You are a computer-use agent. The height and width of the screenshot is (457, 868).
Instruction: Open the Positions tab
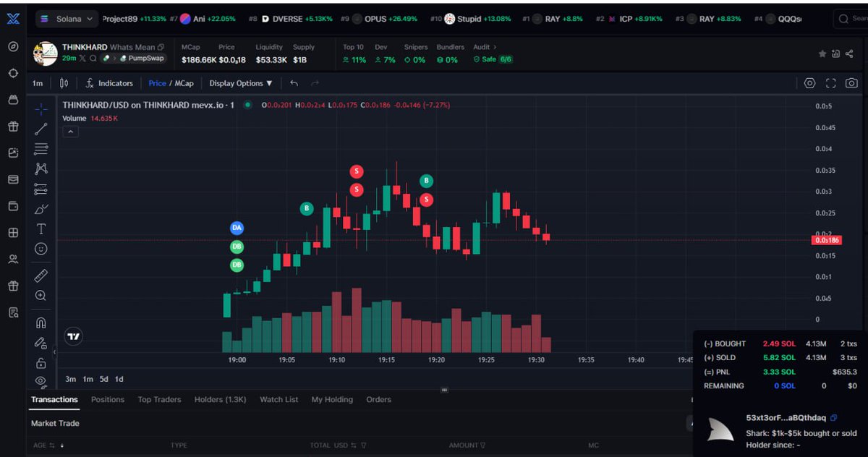pyautogui.click(x=108, y=399)
